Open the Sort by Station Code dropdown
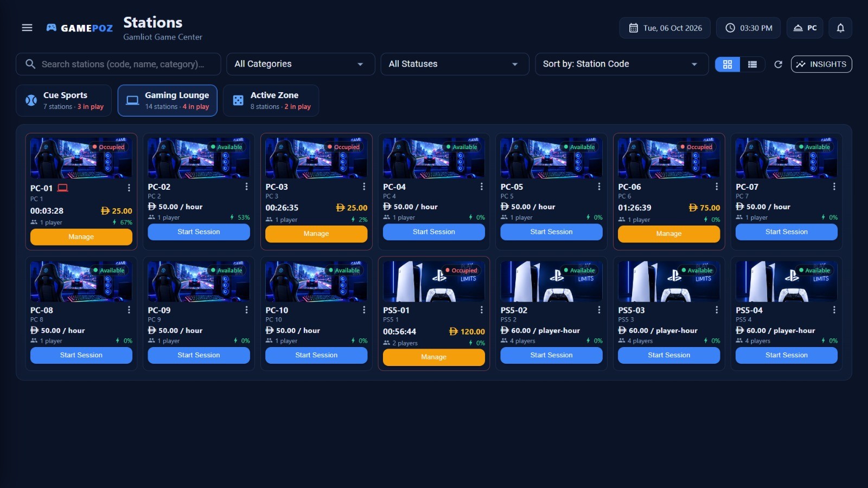Viewport: 868px width, 488px height. 622,64
